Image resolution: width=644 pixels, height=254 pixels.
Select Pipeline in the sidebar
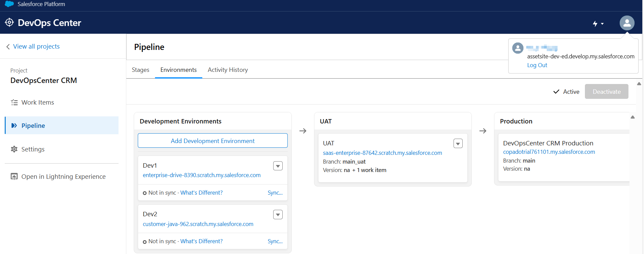(62, 125)
